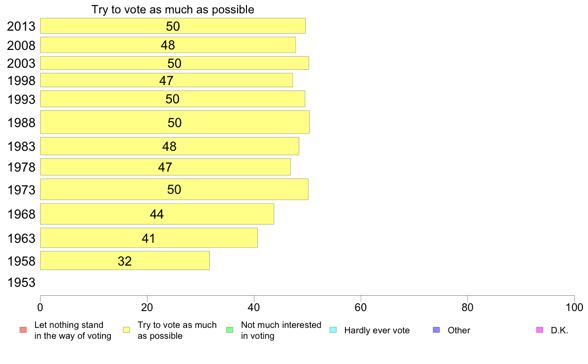588x364 pixels.
Task: Click the 60 axis tick label
Action: click(x=361, y=308)
